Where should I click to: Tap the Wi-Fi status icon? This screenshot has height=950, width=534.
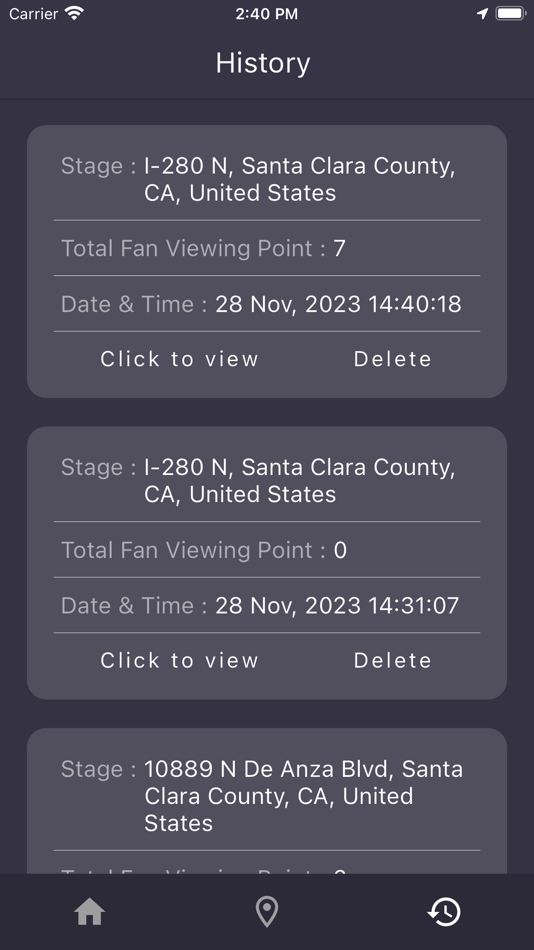[74, 13]
